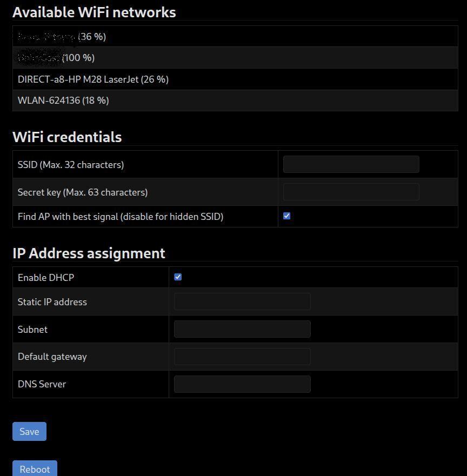Focus the Default gateway field
467x476 pixels.
[242, 356]
